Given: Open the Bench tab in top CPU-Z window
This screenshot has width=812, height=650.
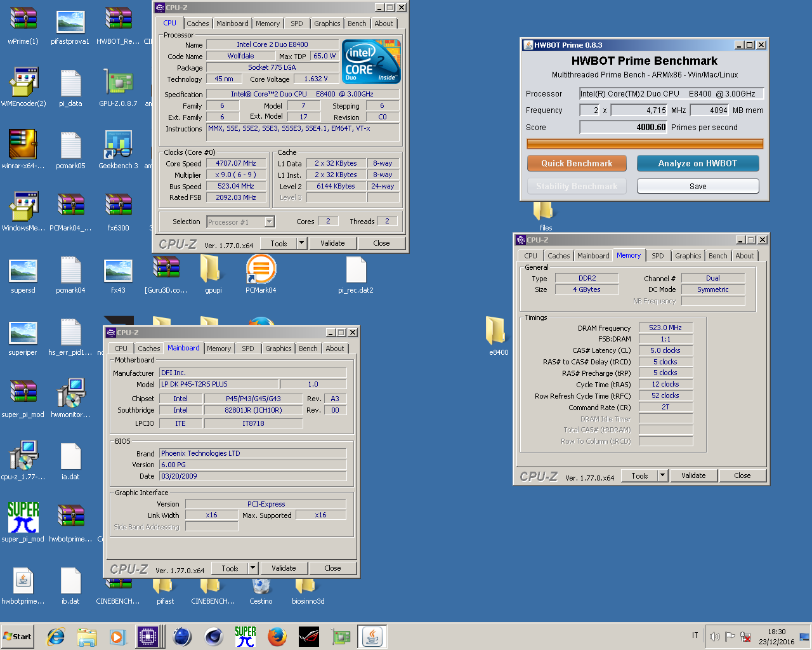Looking at the screenshot, I should (x=357, y=23).
